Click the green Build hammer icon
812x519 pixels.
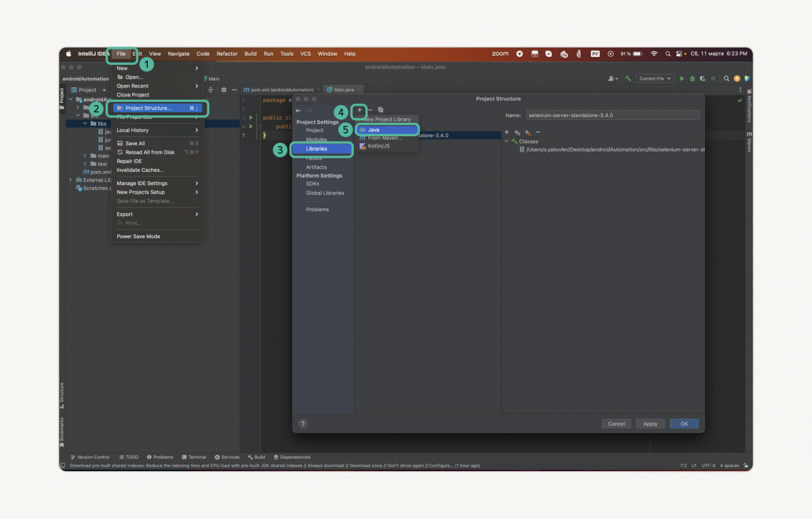coord(628,79)
